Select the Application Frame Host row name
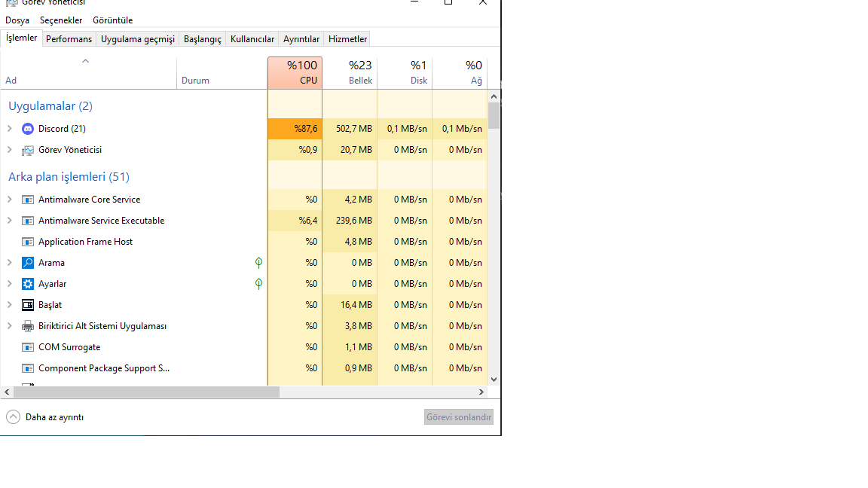The height and width of the screenshot is (488, 868). (x=85, y=242)
